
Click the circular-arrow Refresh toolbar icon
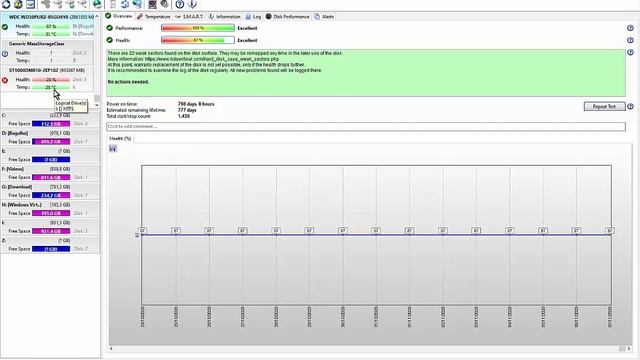coord(6,4)
